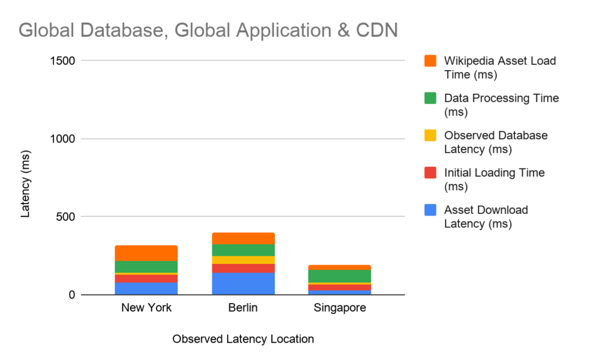Select New York's green Data Processing segment
Screen dimensions: 589x364
pyautogui.click(x=146, y=267)
